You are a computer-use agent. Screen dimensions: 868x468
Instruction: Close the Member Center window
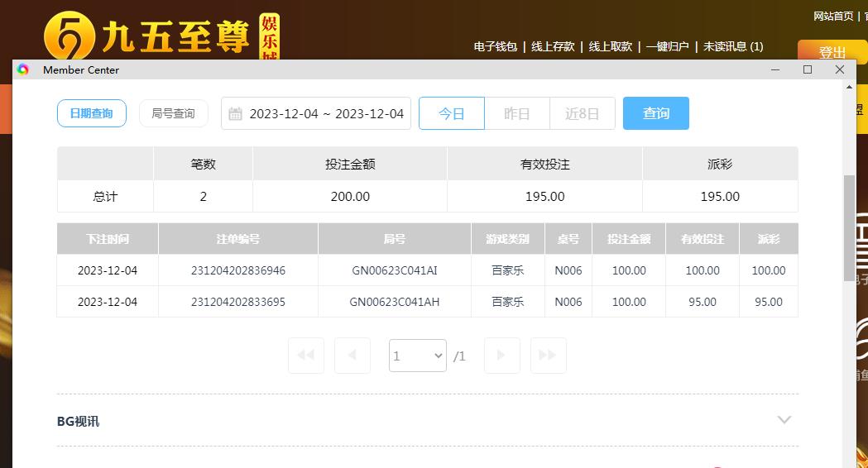[x=840, y=69]
